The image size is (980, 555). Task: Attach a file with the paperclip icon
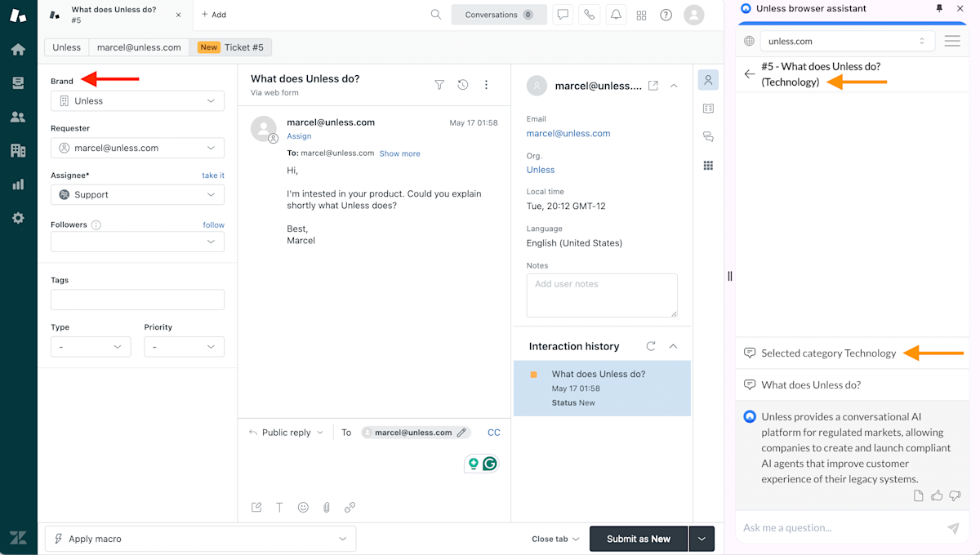pyautogui.click(x=327, y=507)
